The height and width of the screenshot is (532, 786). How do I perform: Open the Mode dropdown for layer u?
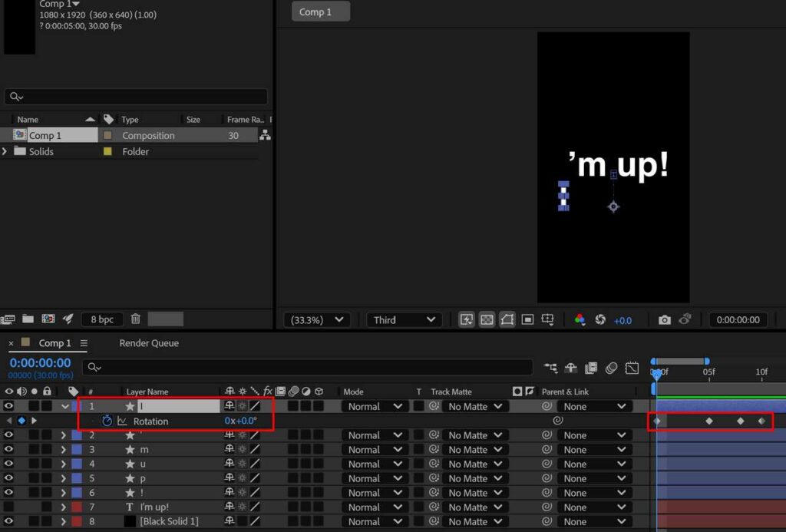pos(375,464)
